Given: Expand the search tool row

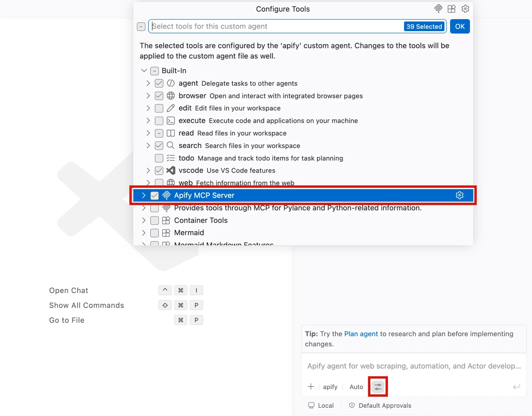Looking at the screenshot, I should 148,145.
